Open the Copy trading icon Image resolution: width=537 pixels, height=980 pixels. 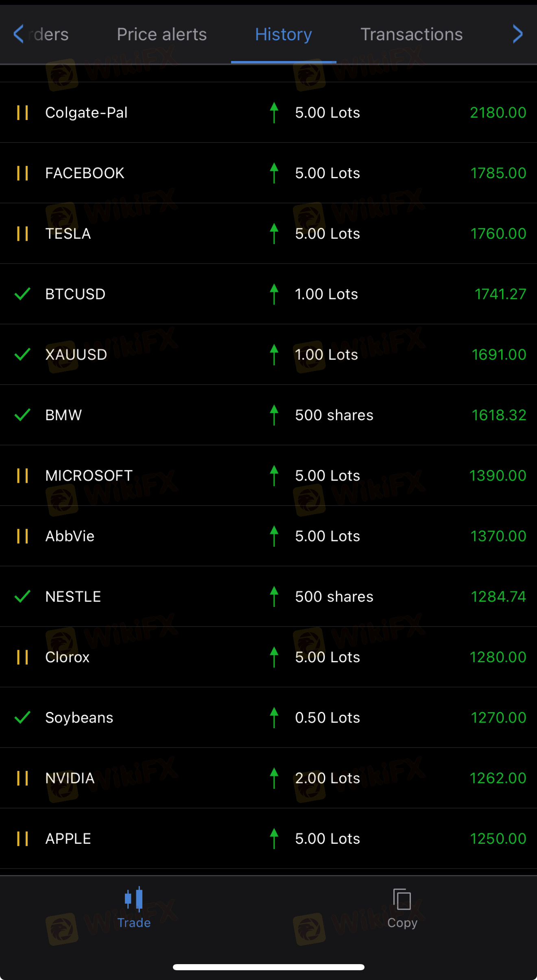tap(402, 899)
